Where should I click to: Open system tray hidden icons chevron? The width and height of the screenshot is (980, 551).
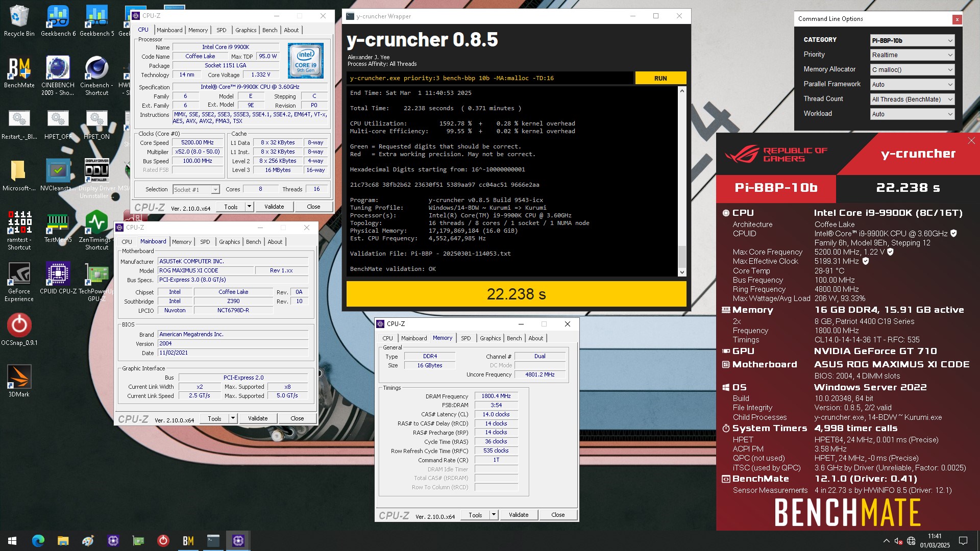point(886,541)
